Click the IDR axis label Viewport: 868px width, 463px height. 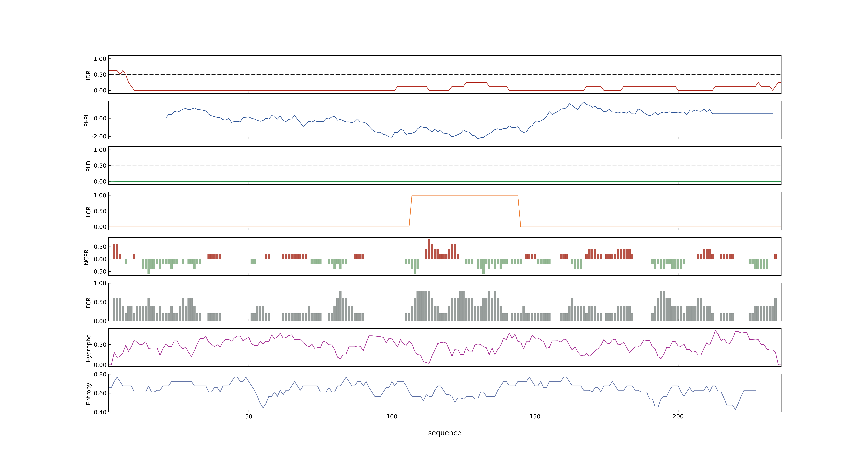pos(88,75)
